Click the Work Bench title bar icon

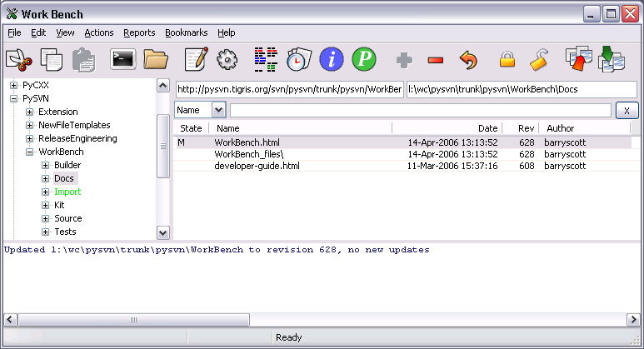click(x=12, y=14)
